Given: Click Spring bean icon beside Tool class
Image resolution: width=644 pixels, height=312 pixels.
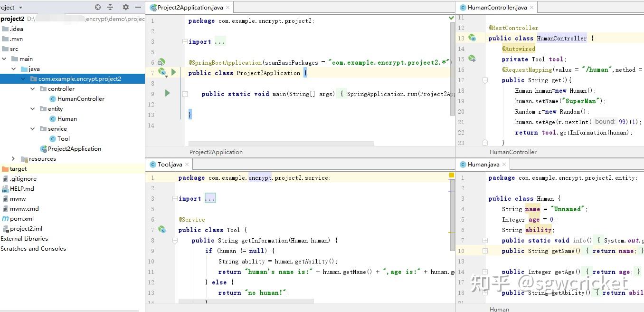Looking at the screenshot, I should coord(161,230).
